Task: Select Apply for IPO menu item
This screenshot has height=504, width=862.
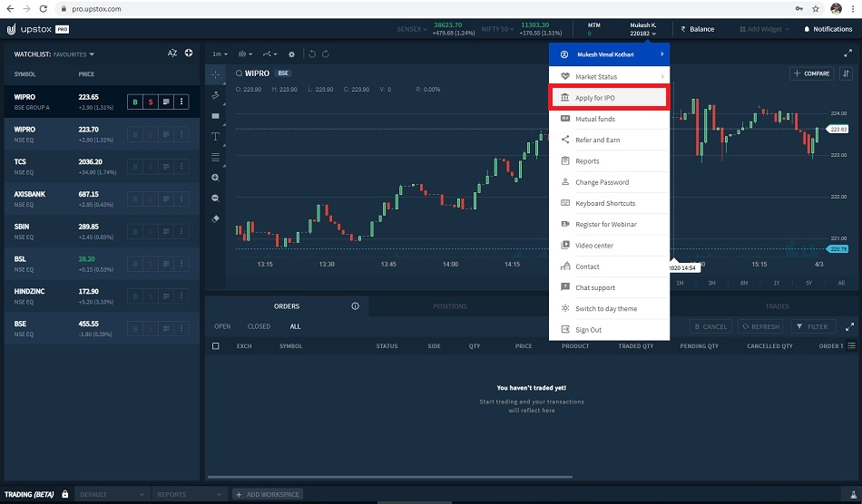Action: 609,98
